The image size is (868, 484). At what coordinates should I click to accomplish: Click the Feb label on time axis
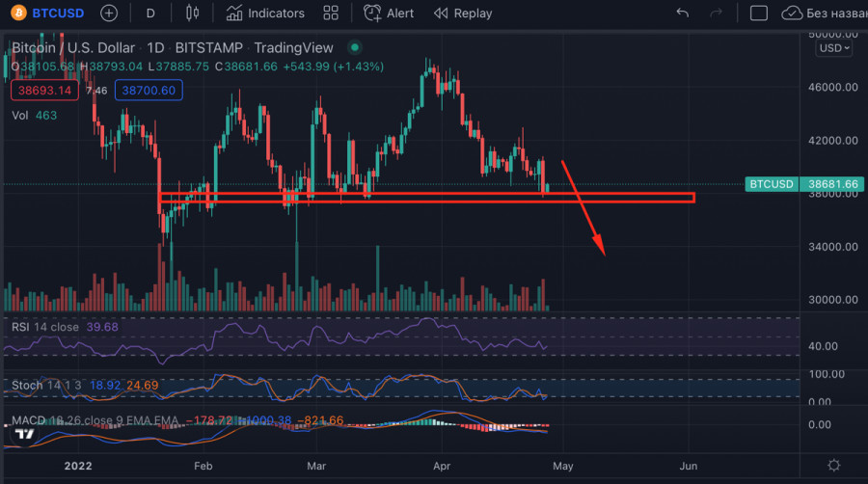203,466
